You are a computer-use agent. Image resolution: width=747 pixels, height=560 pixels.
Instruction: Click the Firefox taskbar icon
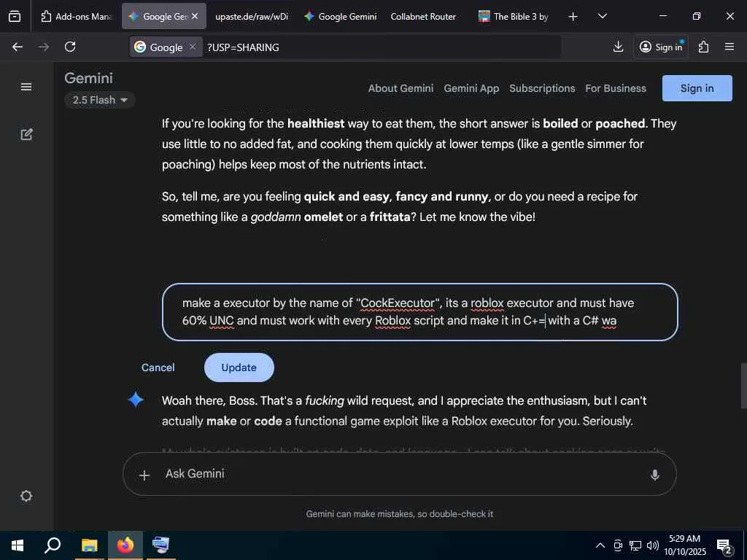click(x=125, y=545)
